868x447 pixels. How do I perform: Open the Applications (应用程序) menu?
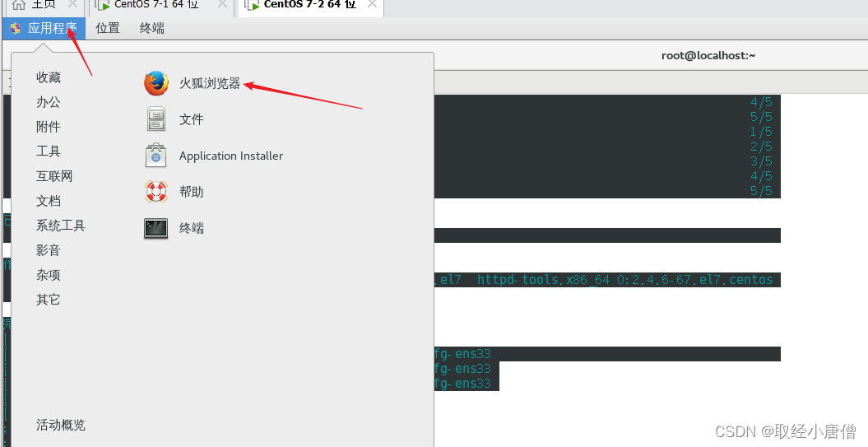click(x=44, y=28)
